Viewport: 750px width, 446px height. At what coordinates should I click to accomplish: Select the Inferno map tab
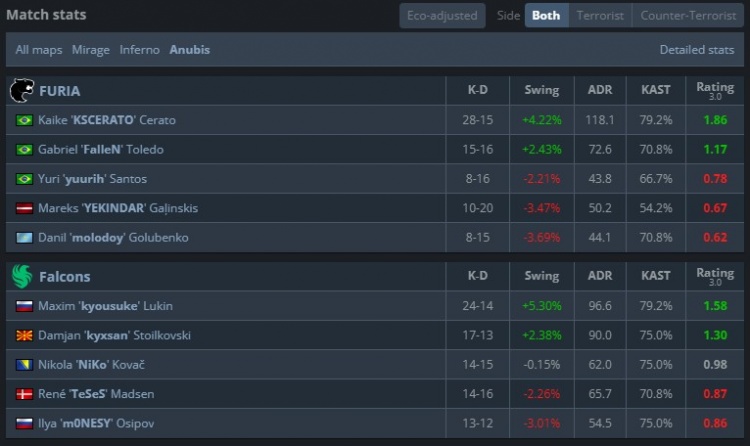point(139,49)
